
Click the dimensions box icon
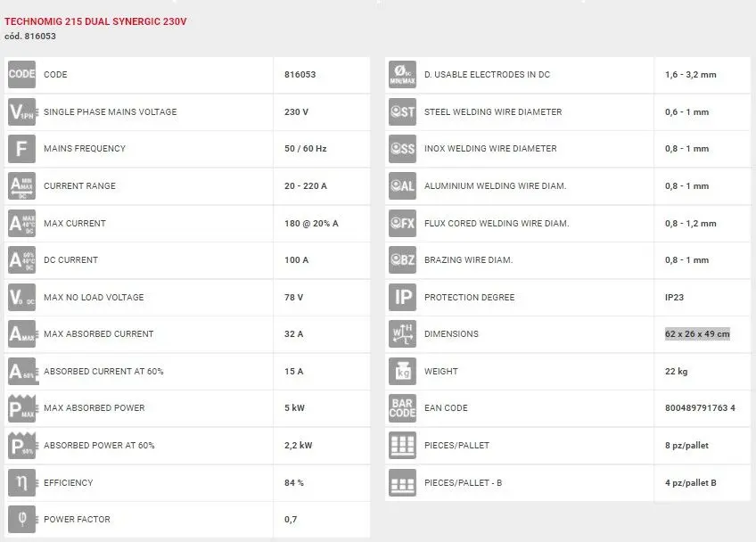click(x=402, y=334)
